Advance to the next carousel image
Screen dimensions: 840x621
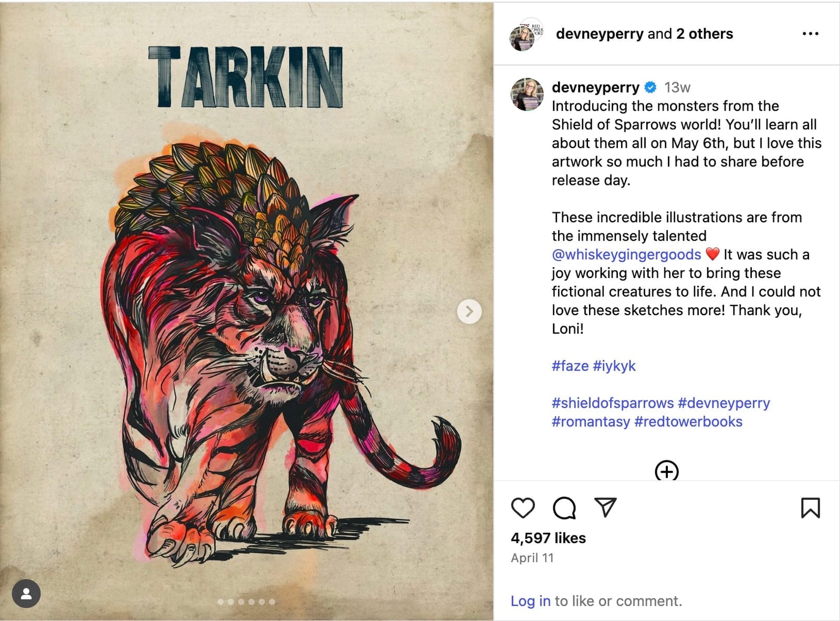[x=469, y=312]
